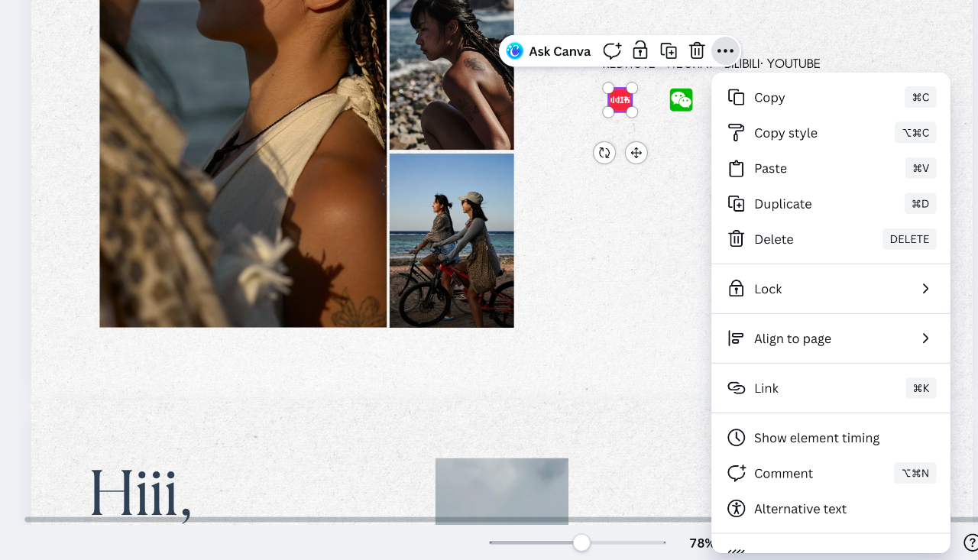The height and width of the screenshot is (560, 978).
Task: Click the Ask Canva assistant icon
Action: click(516, 51)
